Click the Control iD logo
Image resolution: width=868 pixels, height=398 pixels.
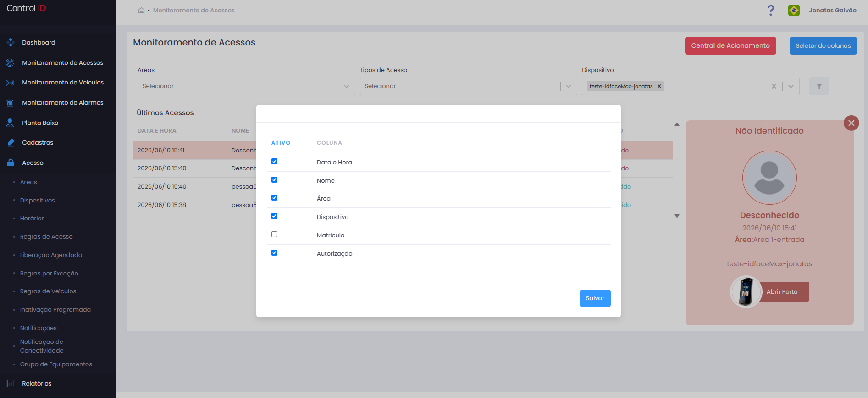pos(26,8)
